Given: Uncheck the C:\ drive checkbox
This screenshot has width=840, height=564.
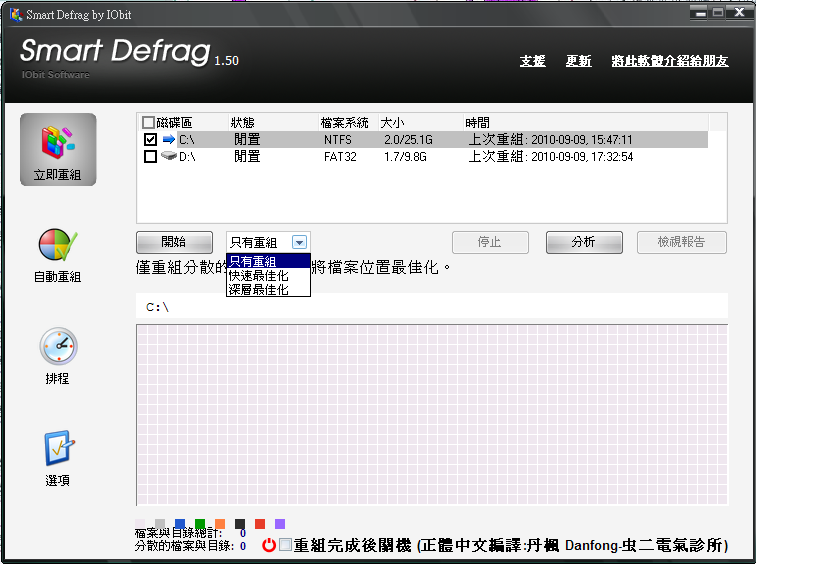Looking at the screenshot, I should (x=151, y=140).
